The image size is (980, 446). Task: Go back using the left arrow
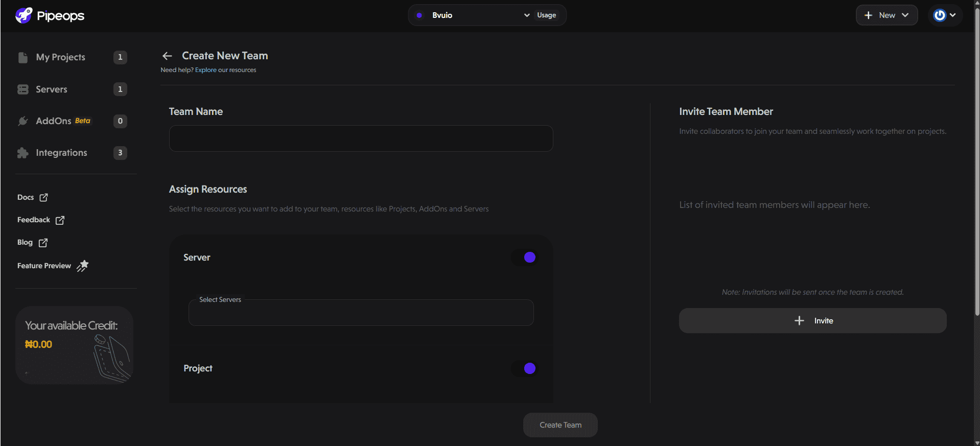pos(167,56)
